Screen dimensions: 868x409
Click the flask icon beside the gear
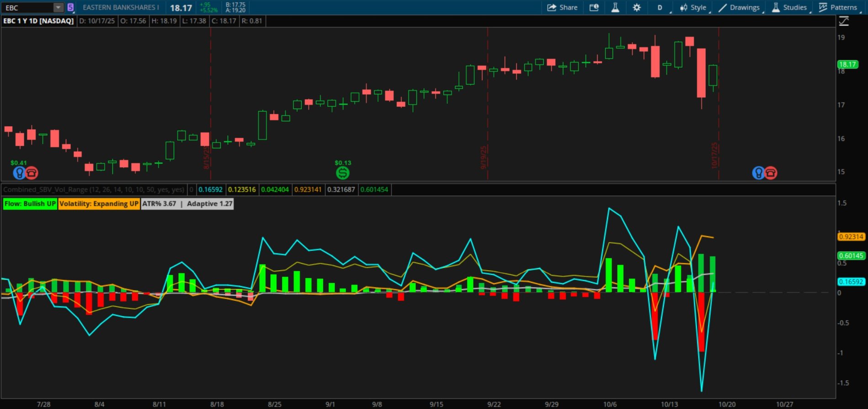pyautogui.click(x=615, y=7)
